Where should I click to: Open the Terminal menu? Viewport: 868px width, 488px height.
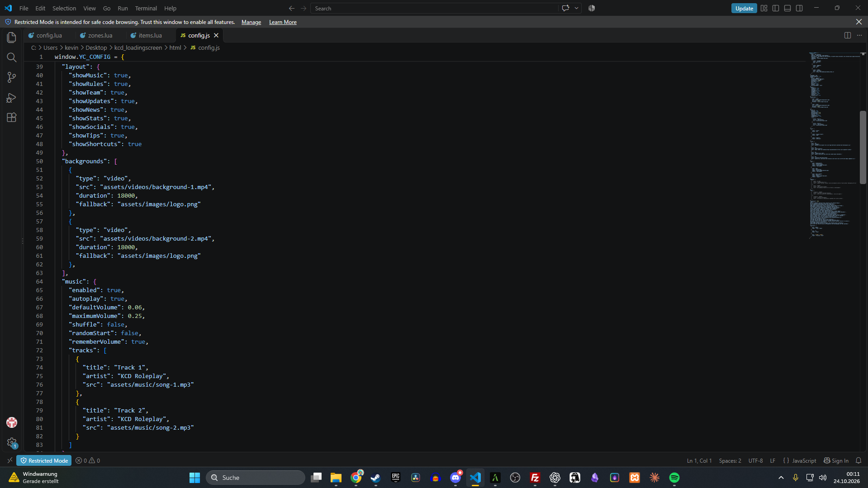point(146,8)
